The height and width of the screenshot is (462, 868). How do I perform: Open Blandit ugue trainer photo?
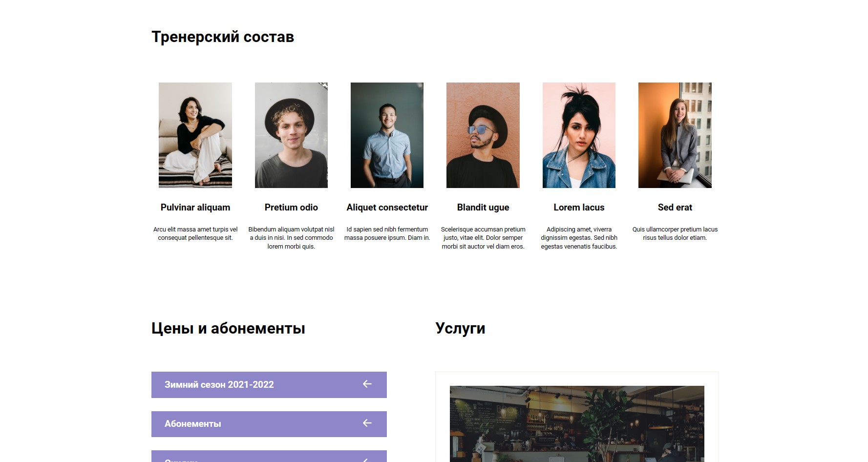click(x=483, y=135)
